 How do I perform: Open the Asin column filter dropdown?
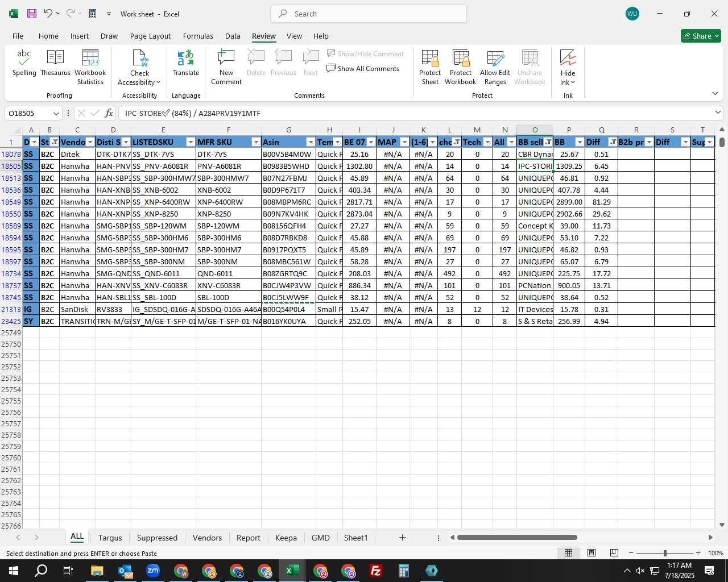pyautogui.click(x=311, y=142)
